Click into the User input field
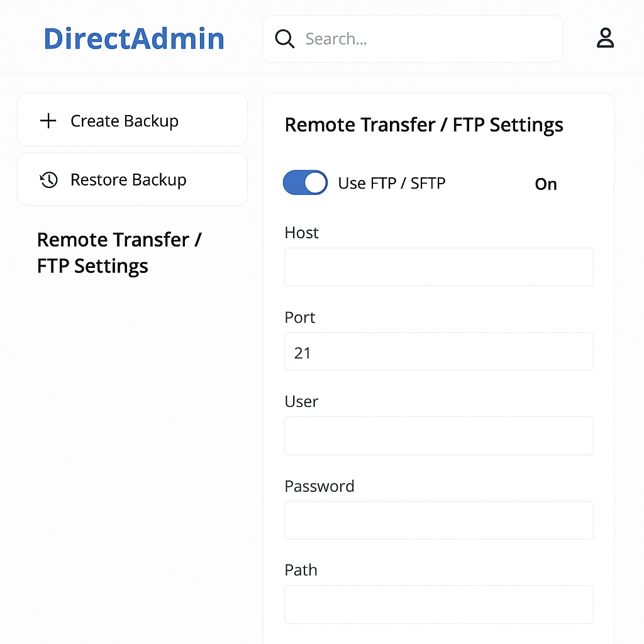The width and height of the screenshot is (644, 644). click(438, 436)
